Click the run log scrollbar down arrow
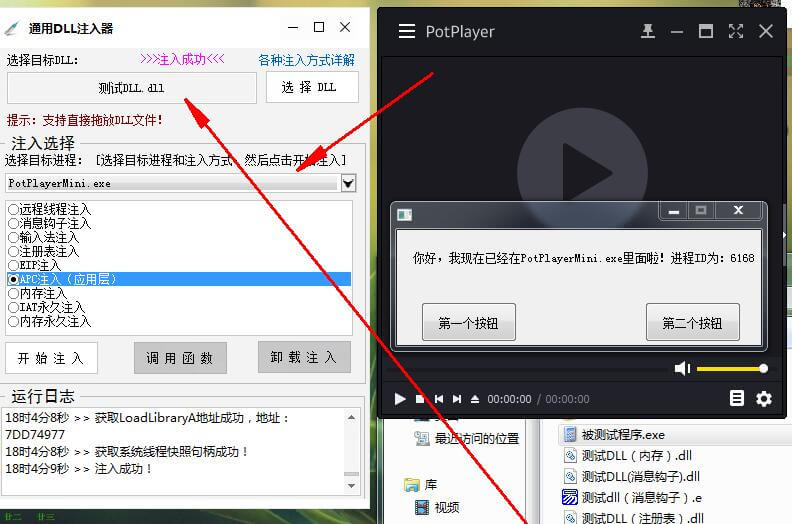The height and width of the screenshot is (524, 792). (x=352, y=486)
